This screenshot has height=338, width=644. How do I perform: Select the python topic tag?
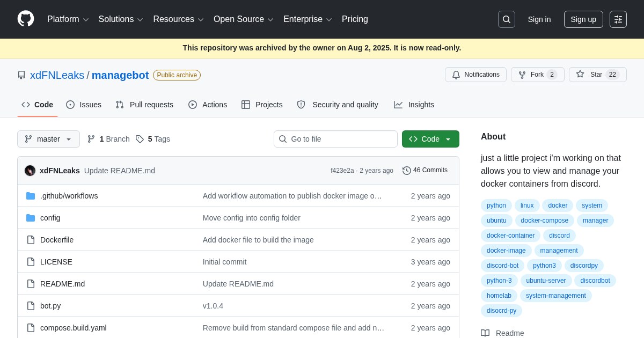point(496,205)
